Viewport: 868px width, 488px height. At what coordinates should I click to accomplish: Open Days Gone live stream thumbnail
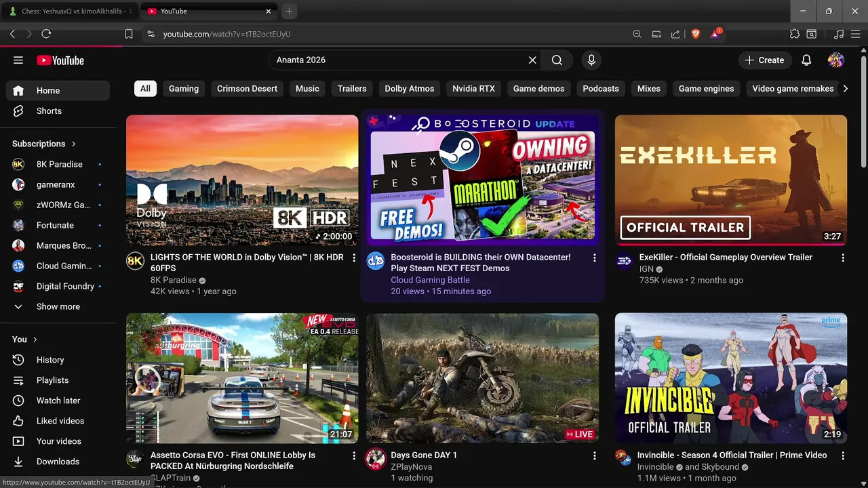pyautogui.click(x=482, y=378)
